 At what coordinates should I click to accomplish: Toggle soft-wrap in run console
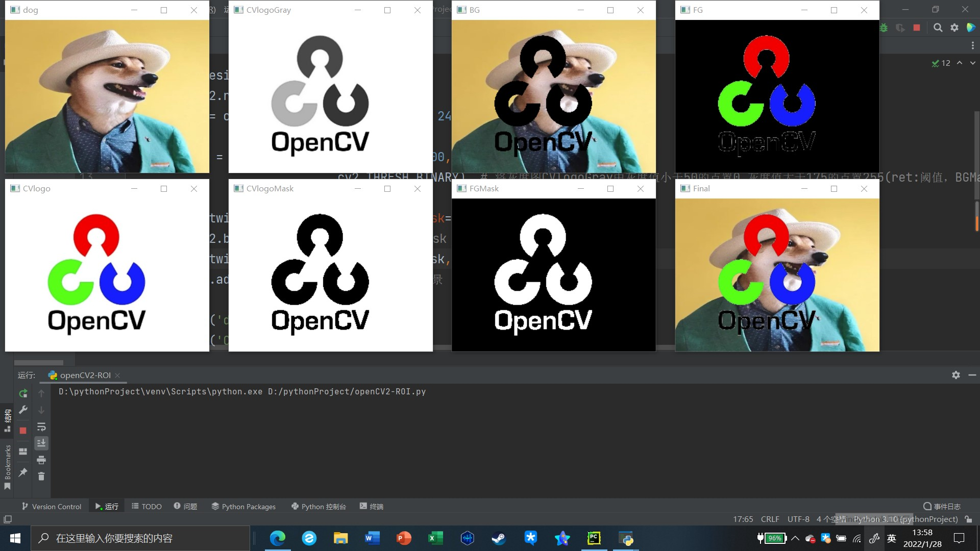click(x=41, y=427)
